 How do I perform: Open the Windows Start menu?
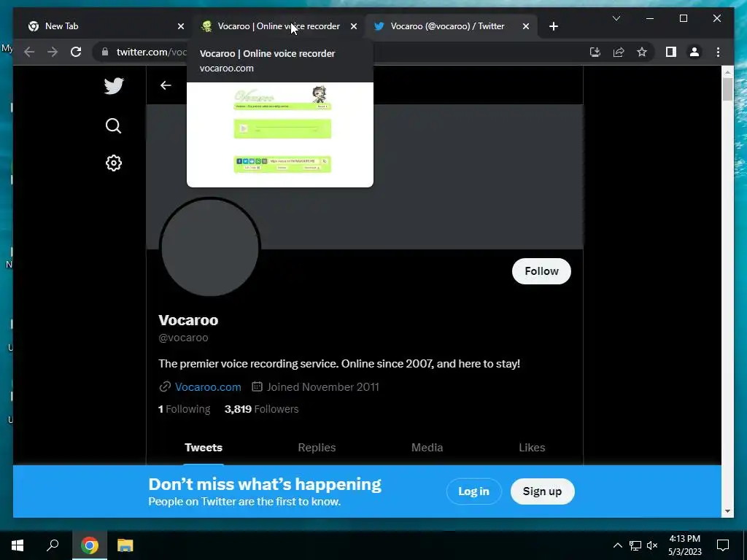click(18, 545)
